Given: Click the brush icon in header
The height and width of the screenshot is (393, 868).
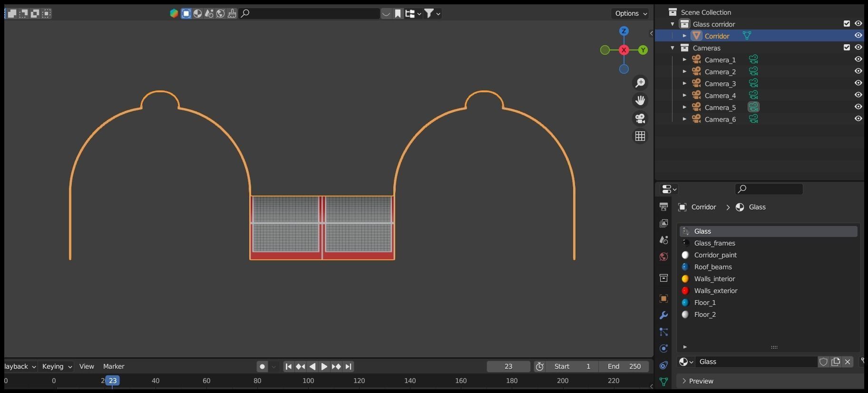Looking at the screenshot, I should pyautogui.click(x=232, y=13).
